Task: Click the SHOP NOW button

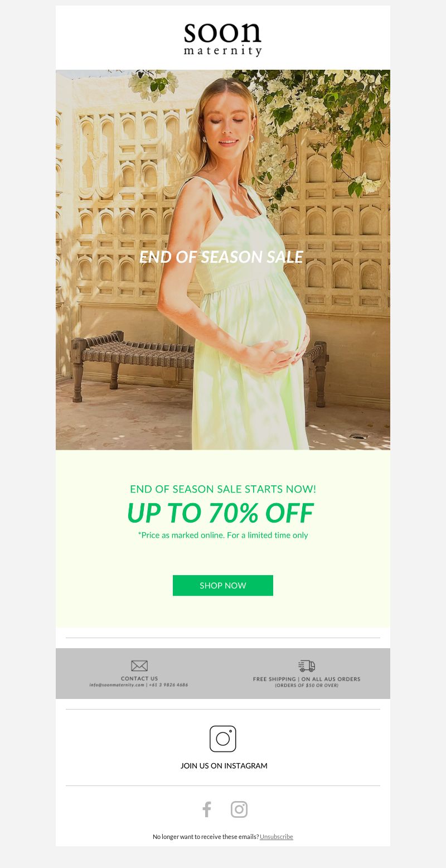Action: click(x=223, y=585)
